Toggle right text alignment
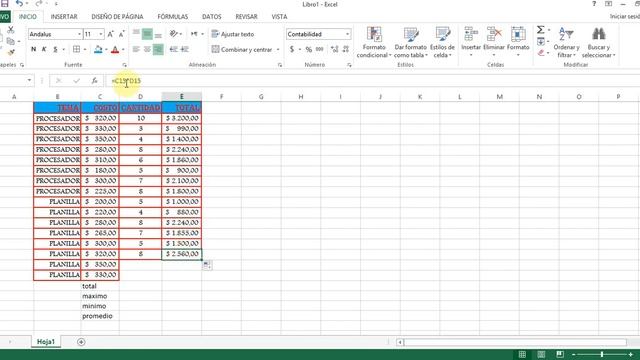 point(158,49)
